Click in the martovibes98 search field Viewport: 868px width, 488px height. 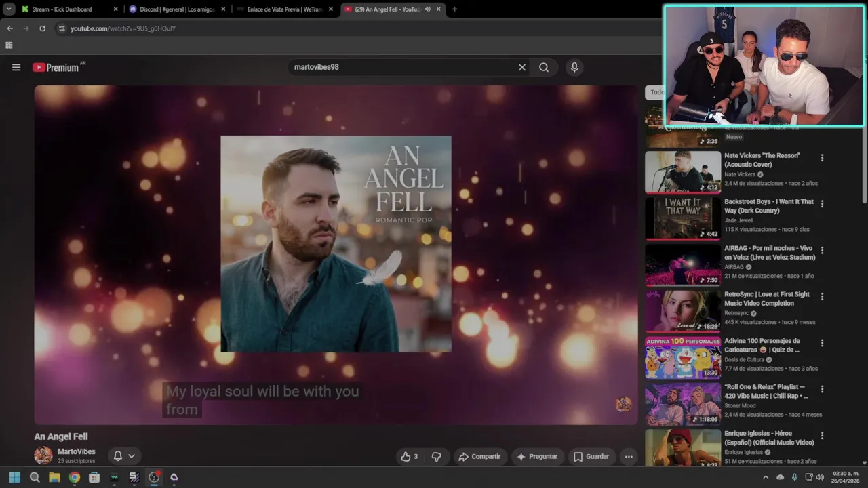402,67
